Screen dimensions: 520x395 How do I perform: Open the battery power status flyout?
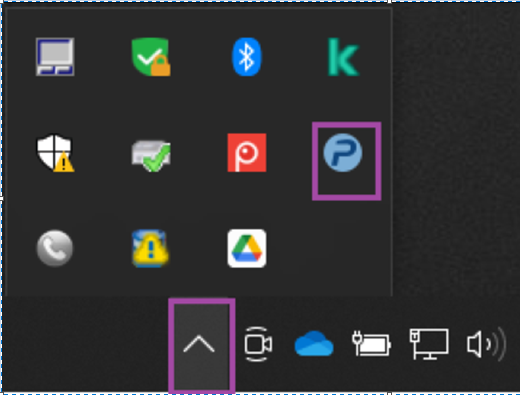tap(371, 343)
